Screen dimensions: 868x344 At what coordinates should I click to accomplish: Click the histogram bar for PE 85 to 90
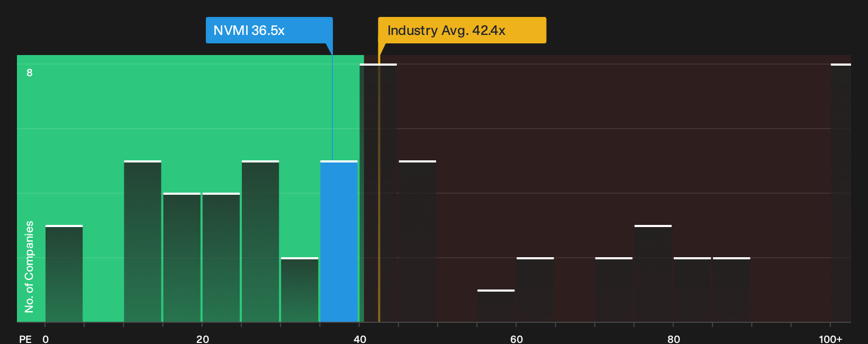[731, 289]
